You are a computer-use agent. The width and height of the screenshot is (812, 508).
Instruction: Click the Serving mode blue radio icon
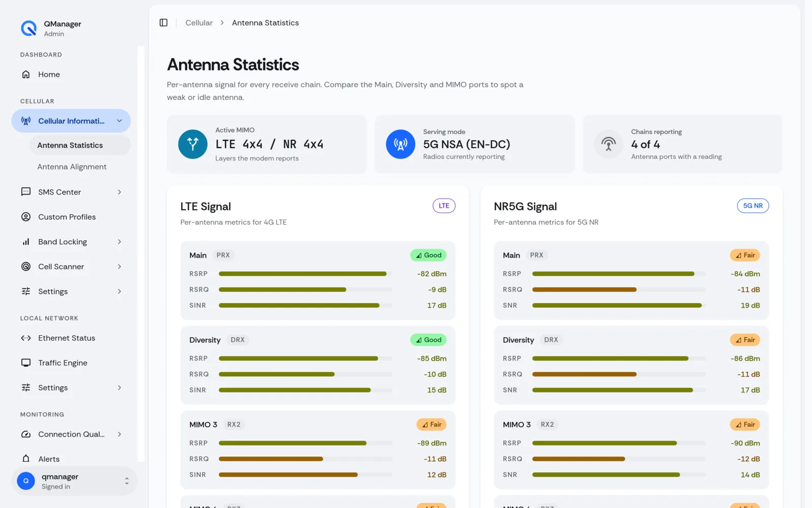coord(400,144)
